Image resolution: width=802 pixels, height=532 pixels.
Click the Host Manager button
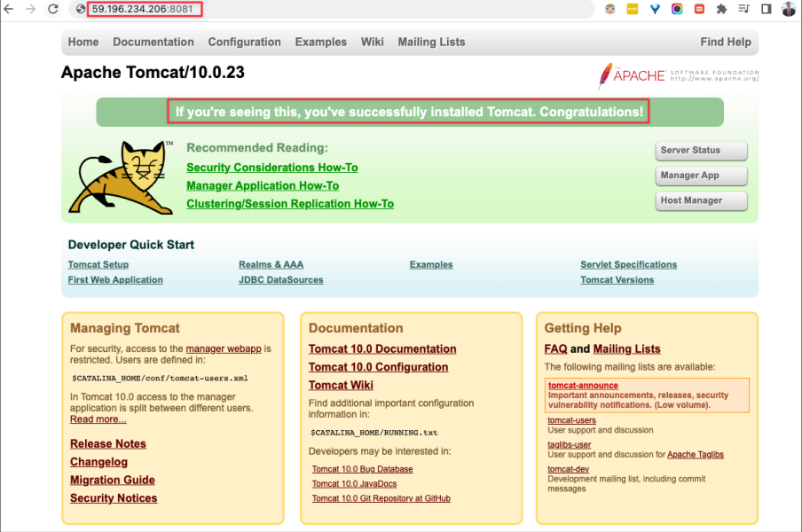pyautogui.click(x=701, y=200)
